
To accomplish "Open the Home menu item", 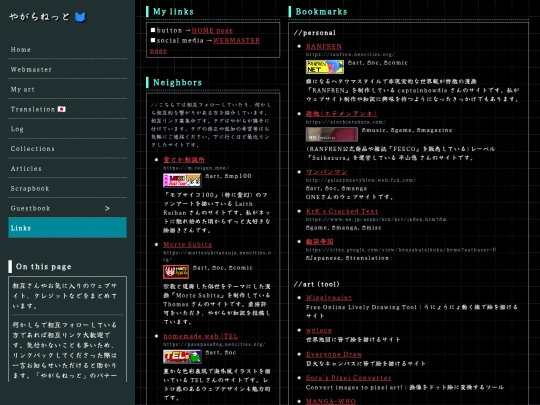I will 68,50.
